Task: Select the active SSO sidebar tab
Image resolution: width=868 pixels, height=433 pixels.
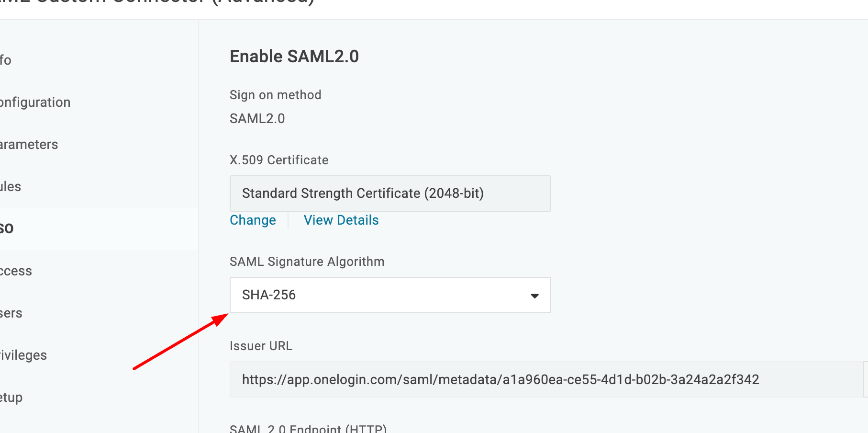Action: [7, 229]
